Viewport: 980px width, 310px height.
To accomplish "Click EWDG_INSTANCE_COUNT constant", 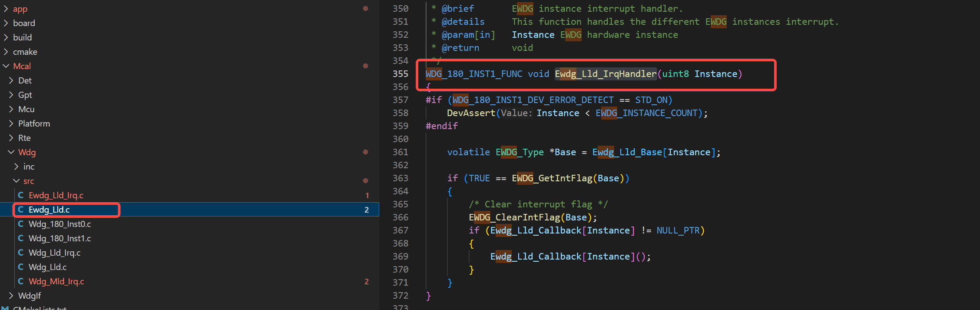I will (x=646, y=113).
